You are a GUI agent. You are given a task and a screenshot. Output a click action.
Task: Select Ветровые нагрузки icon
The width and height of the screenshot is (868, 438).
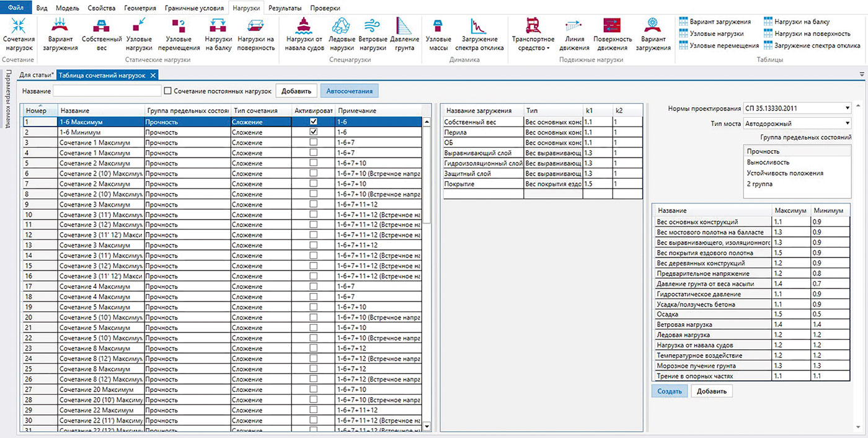(372, 26)
